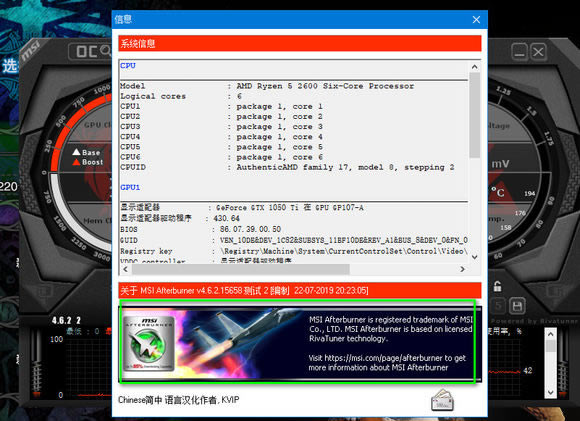Click the mail envelope icon in the info dialog
This screenshot has width=580, height=421.
tap(442, 400)
